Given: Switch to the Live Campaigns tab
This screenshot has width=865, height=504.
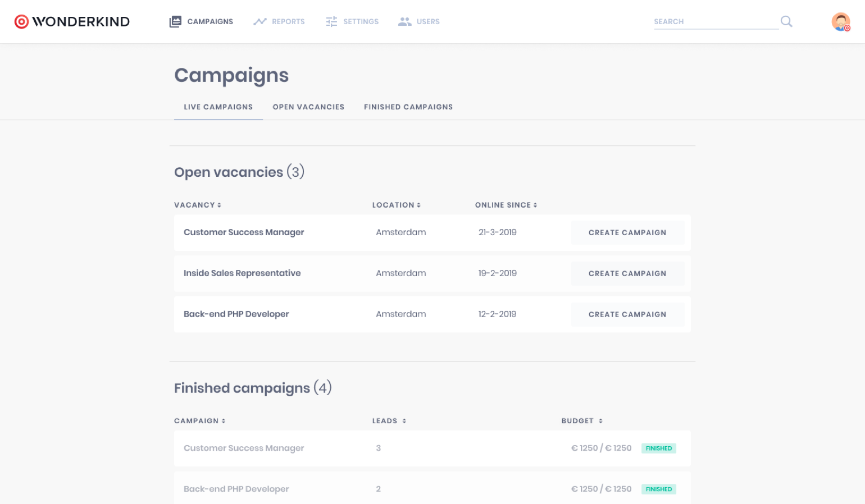Looking at the screenshot, I should [x=218, y=107].
